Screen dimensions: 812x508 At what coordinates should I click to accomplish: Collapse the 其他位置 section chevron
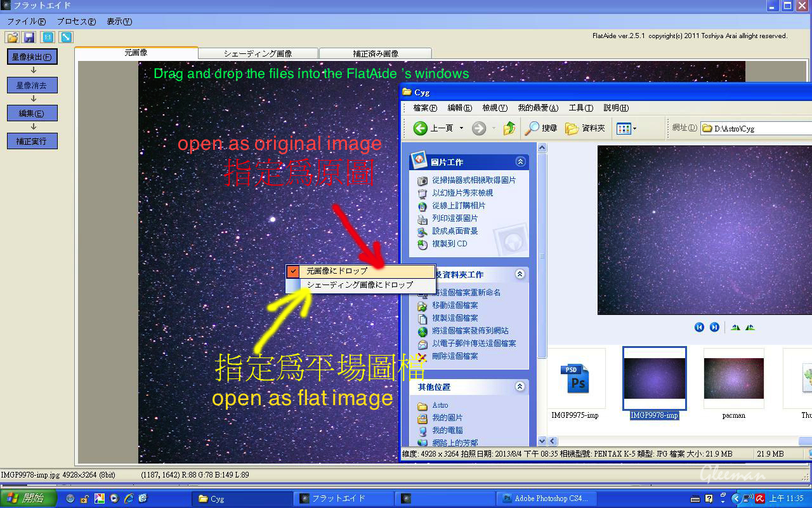tap(520, 387)
